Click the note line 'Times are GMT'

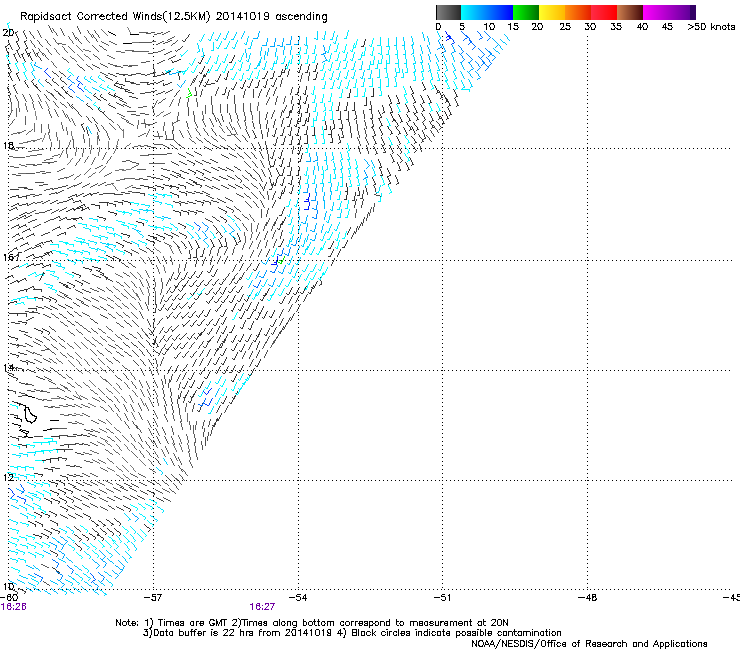191,623
